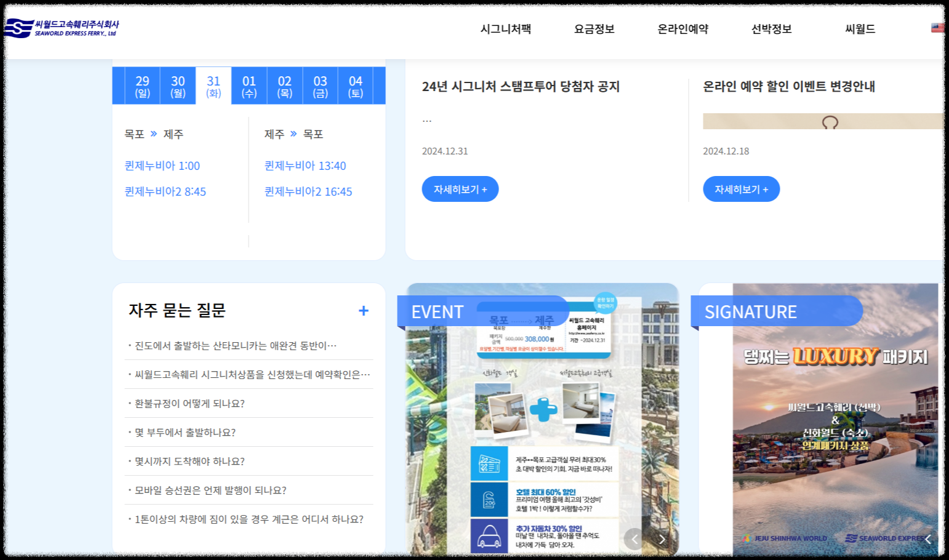The height and width of the screenshot is (560, 949).
Task: Select the US flag language icon
Action: 937,27
